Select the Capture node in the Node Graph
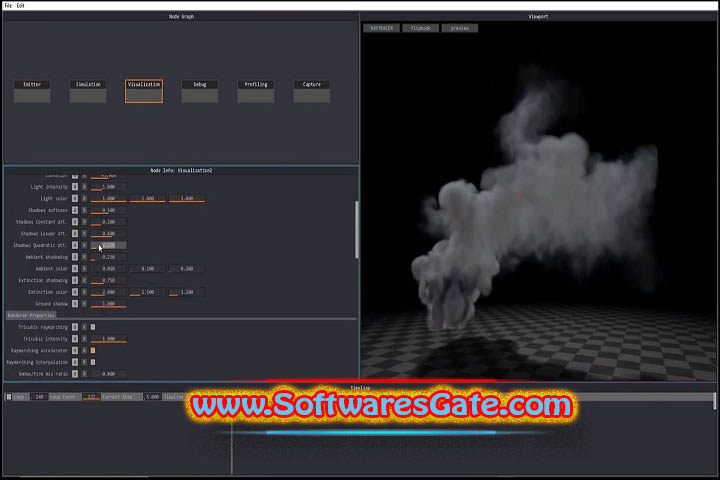This screenshot has height=480, width=720. tap(312, 91)
